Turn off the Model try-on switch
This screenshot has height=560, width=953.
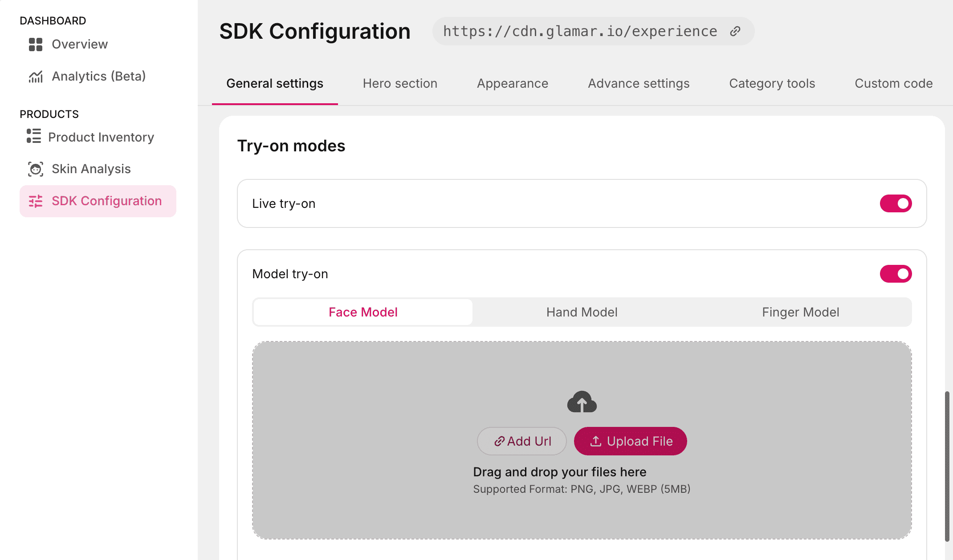pyautogui.click(x=896, y=274)
